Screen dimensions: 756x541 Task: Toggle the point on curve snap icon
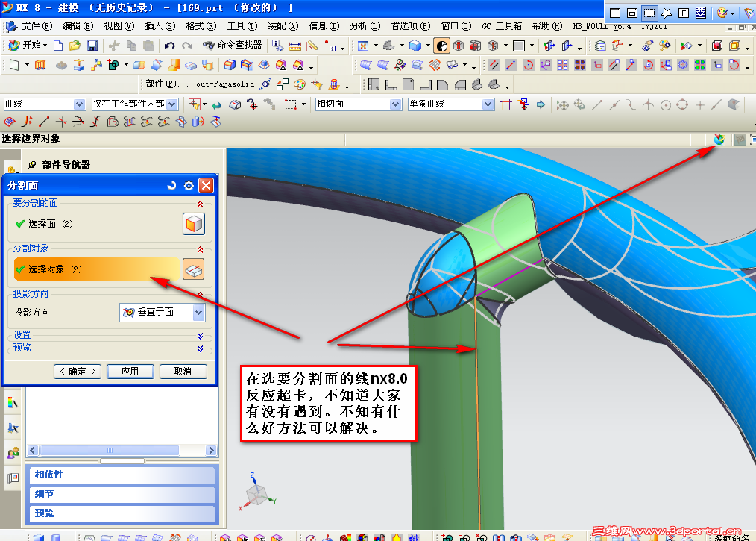[x=716, y=104]
